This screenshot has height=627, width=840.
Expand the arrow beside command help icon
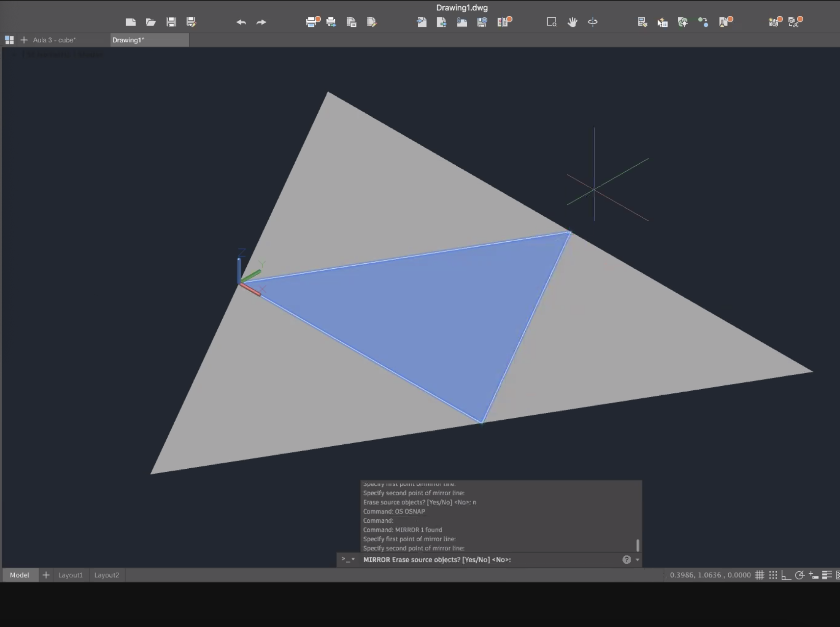click(x=637, y=559)
